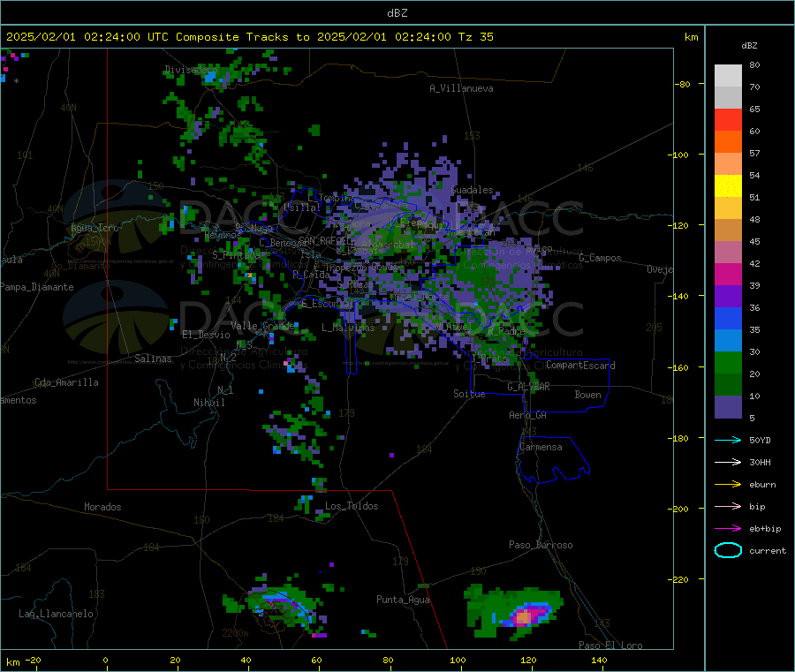Click the intense storm cell core near Paso_Barroso

(524, 616)
